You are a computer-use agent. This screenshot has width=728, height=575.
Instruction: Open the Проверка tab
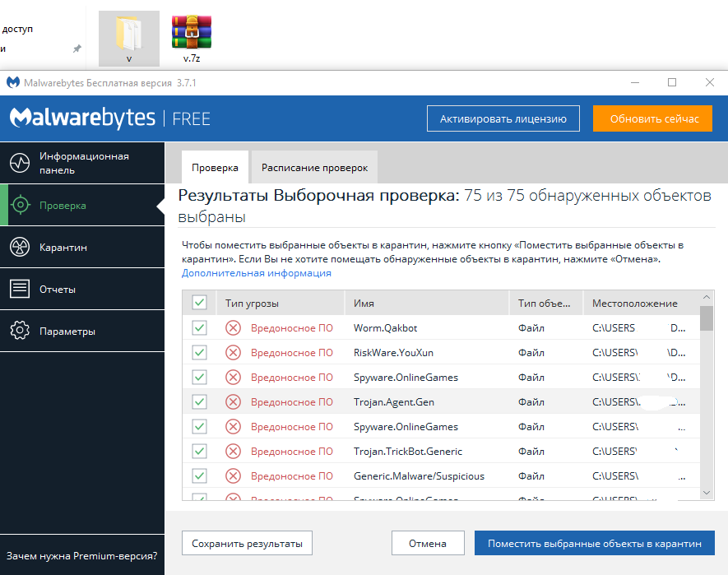215,167
